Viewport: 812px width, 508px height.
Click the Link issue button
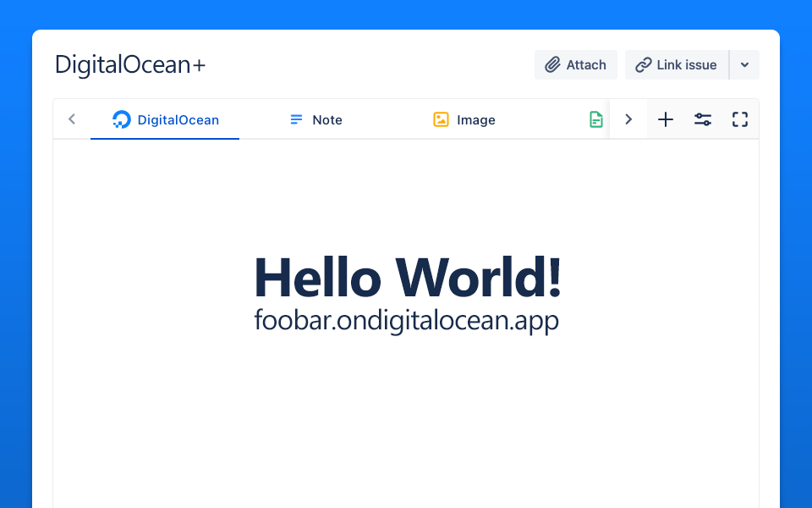pos(676,64)
